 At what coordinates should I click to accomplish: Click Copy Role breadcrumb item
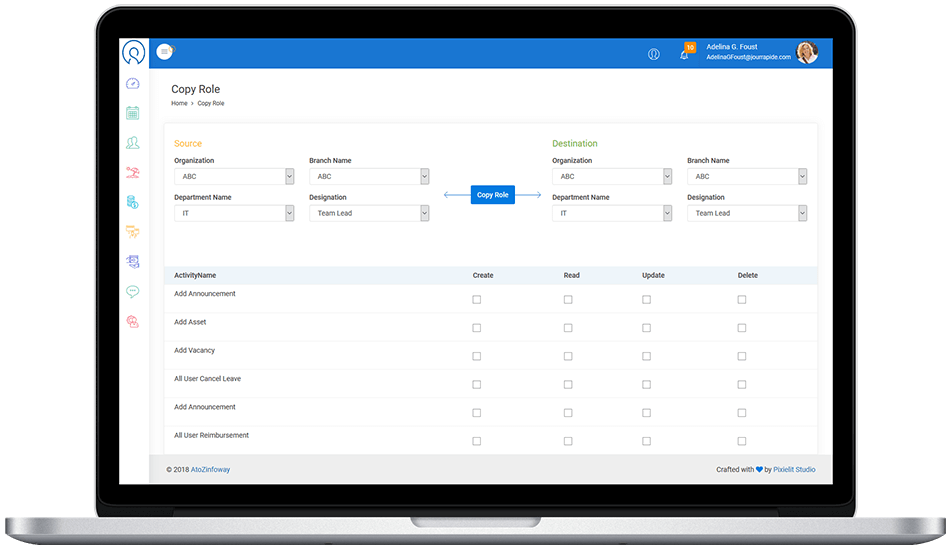click(211, 104)
